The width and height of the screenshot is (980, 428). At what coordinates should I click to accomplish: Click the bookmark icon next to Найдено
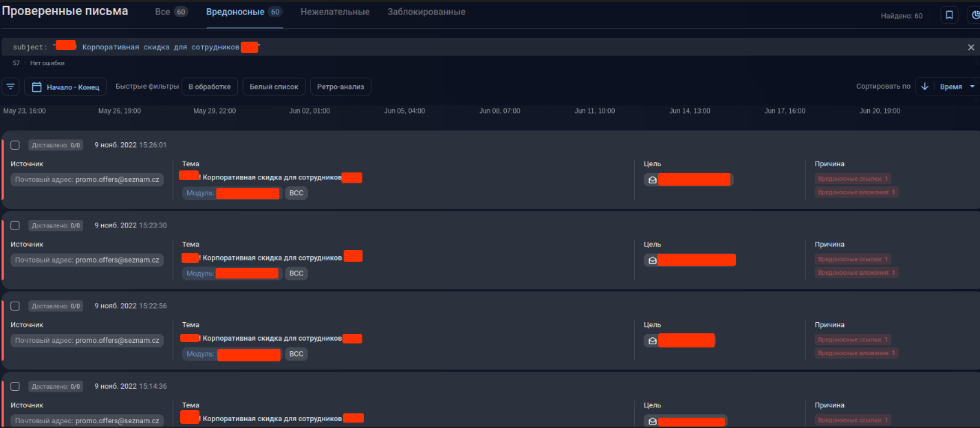point(949,15)
